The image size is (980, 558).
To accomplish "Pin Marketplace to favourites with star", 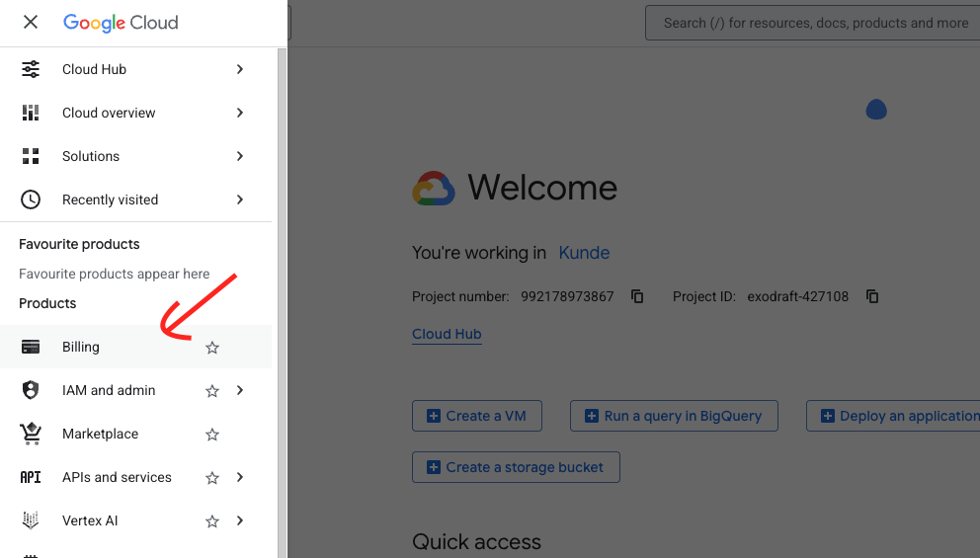I will (212, 435).
